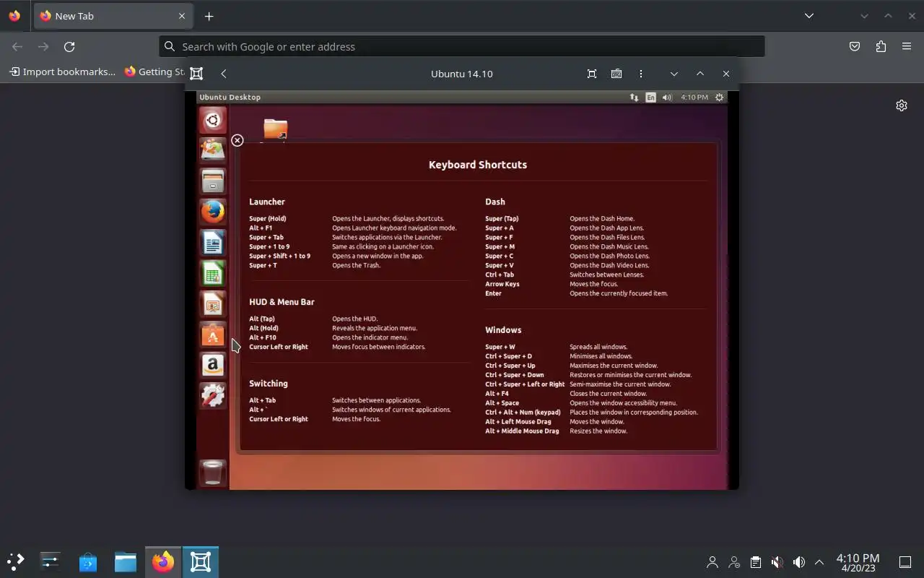Expand hidden system tray icons arrow
Image resolution: width=924 pixels, height=578 pixels.
coord(819,562)
